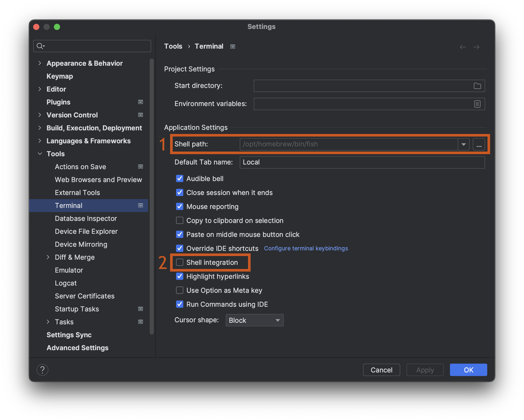Click the settings icon next to Terminal breadcrumb

(x=232, y=47)
